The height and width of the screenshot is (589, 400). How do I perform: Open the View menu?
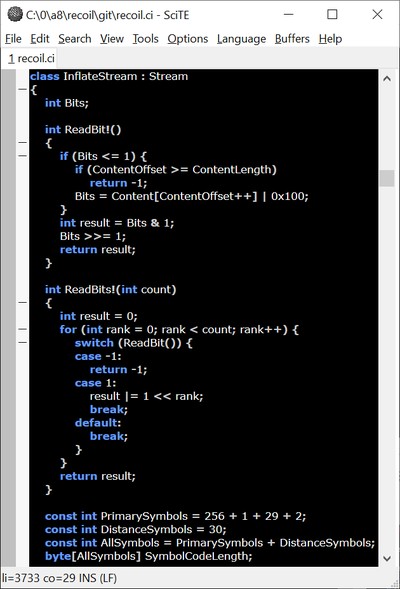[112, 39]
